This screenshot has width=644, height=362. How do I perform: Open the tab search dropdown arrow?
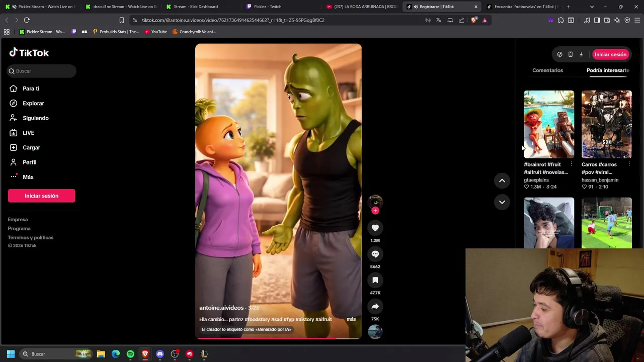[x=592, y=7]
